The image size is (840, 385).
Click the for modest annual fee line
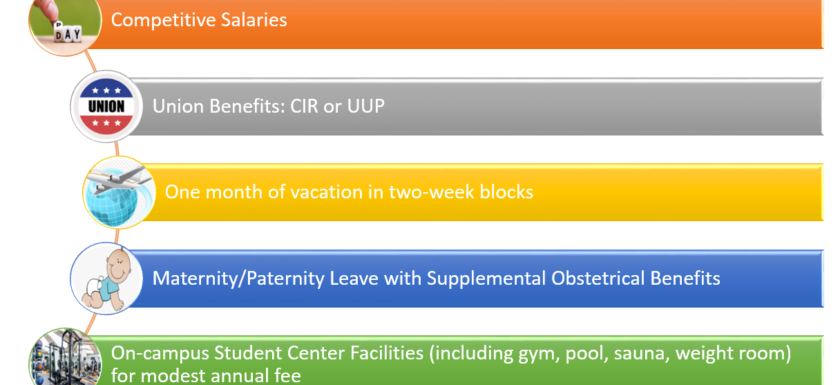point(206,375)
